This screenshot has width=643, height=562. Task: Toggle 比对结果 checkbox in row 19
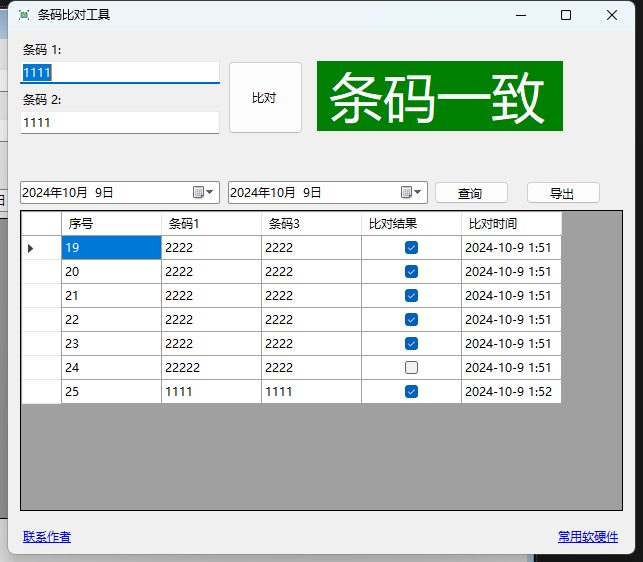pyautogui.click(x=411, y=248)
